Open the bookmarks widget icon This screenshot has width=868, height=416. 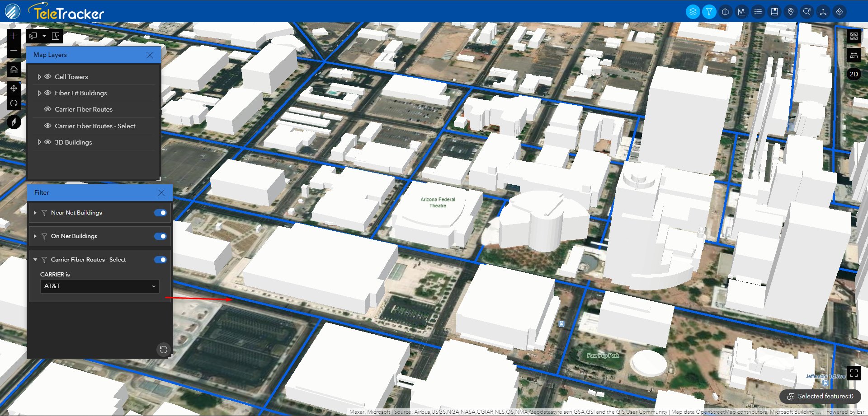(x=774, y=12)
